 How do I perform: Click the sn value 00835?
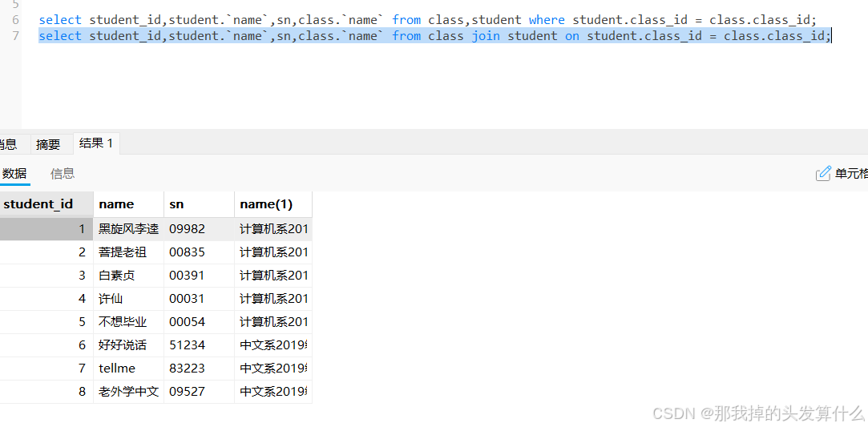200,252
